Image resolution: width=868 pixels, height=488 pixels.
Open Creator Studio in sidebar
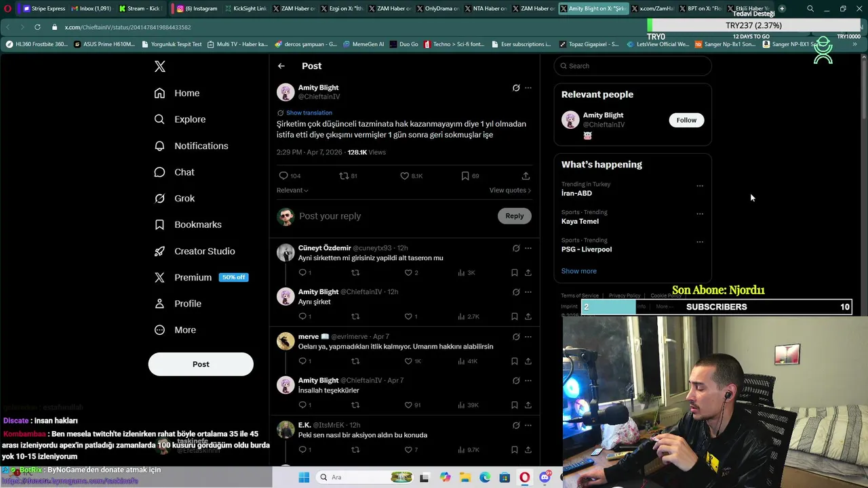tap(195, 251)
